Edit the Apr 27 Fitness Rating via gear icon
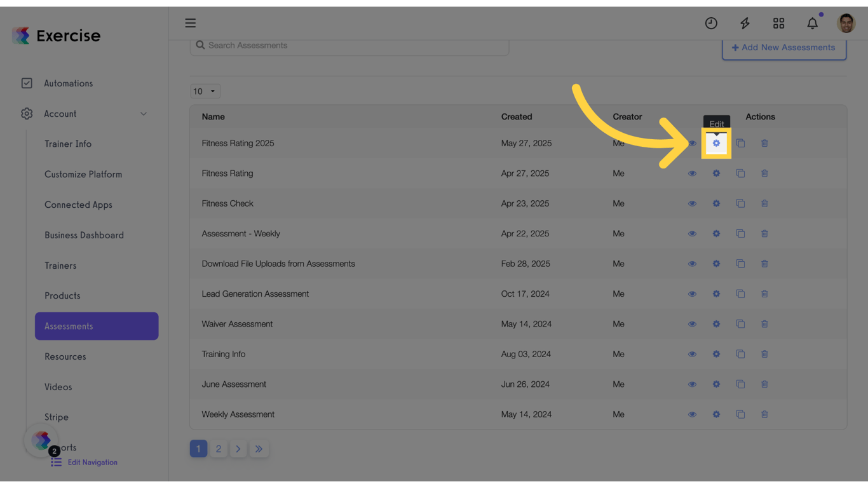The height and width of the screenshot is (488, 868). 716,173
